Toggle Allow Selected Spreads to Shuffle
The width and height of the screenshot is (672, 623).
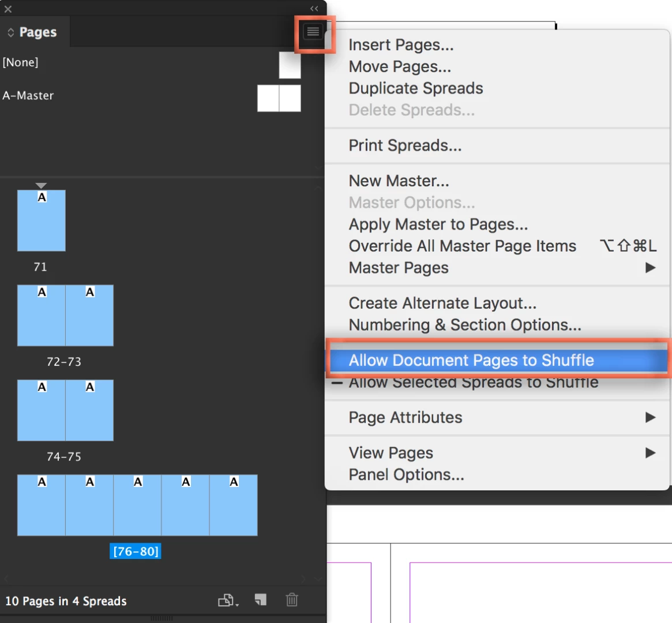coord(497,382)
